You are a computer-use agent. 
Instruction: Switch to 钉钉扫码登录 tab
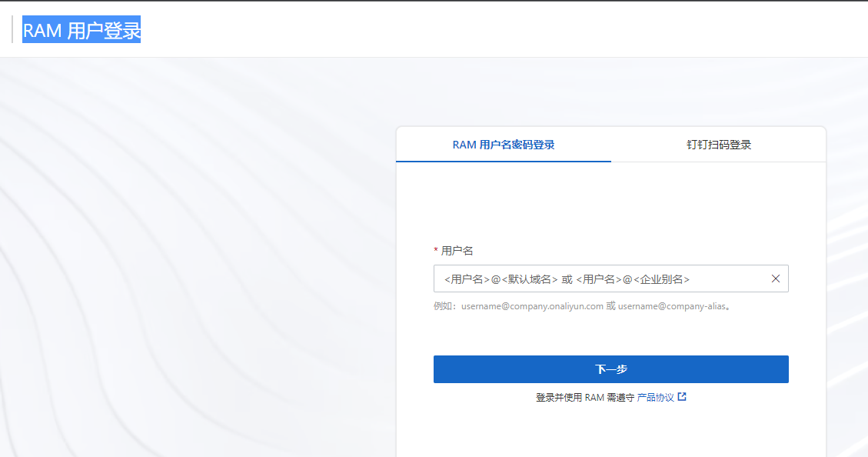[x=719, y=145]
